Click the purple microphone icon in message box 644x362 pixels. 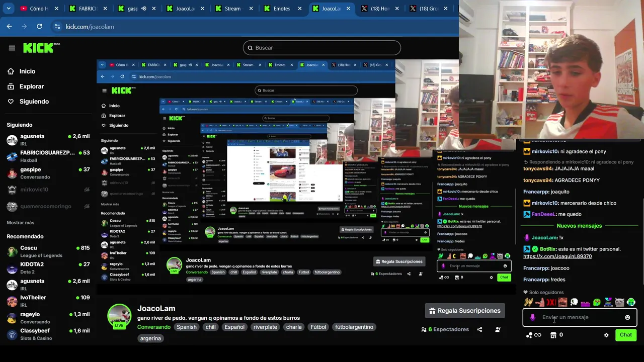(x=532, y=318)
